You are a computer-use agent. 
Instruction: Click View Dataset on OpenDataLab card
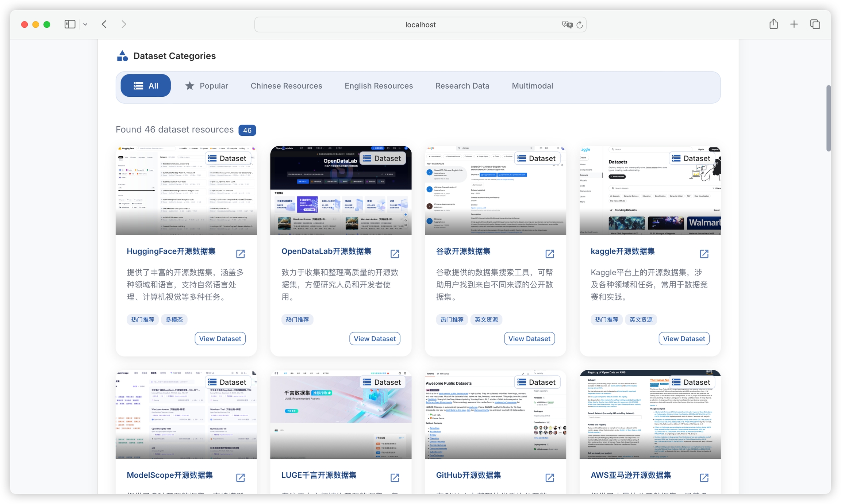click(x=375, y=339)
